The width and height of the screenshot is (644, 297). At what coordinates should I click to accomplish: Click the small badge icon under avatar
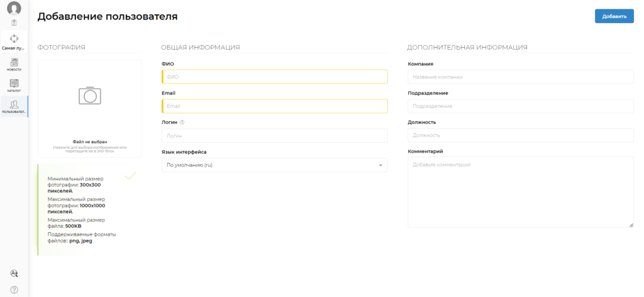[14, 23]
